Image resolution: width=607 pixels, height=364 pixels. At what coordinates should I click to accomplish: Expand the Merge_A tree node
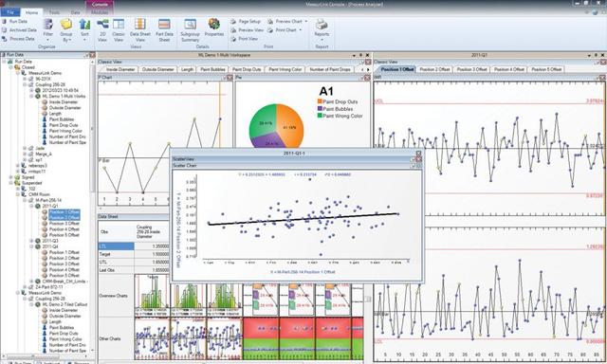click(x=25, y=154)
